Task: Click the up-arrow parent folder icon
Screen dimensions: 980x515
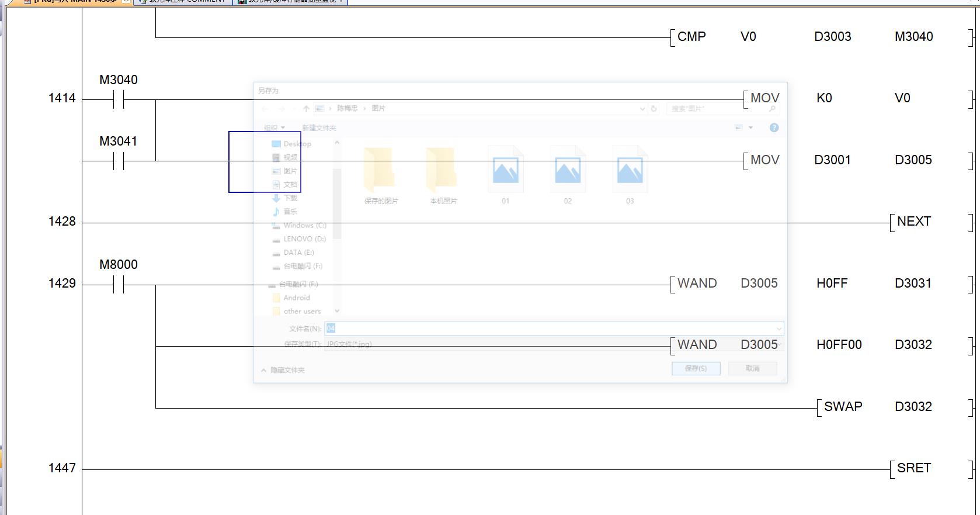Action: 306,109
